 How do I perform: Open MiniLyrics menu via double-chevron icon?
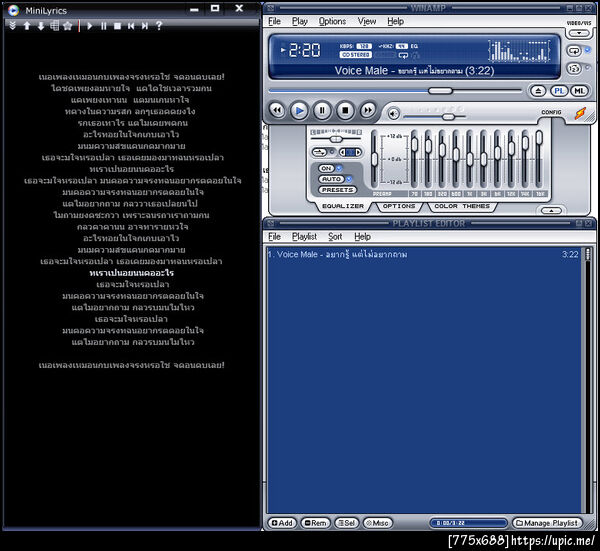tap(13, 26)
